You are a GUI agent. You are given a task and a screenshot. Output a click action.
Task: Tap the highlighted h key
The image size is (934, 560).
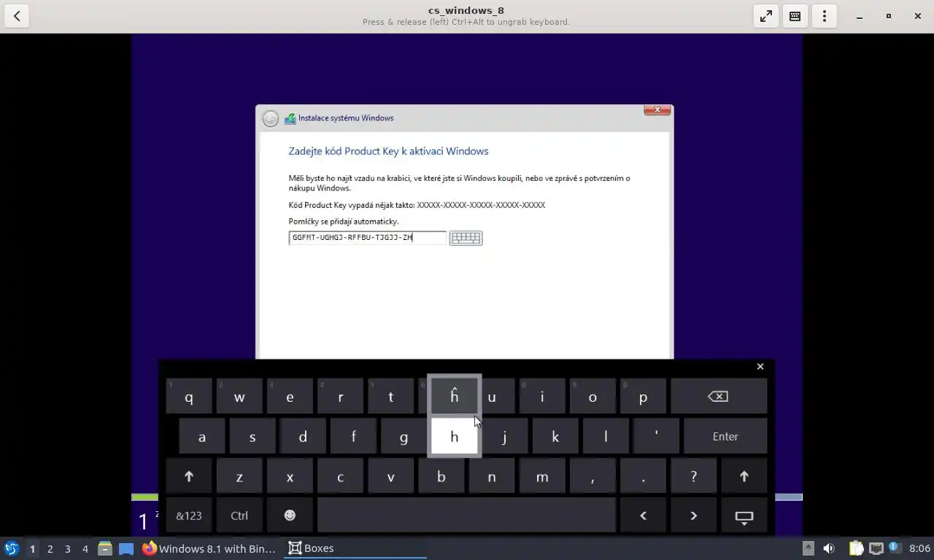tap(454, 437)
